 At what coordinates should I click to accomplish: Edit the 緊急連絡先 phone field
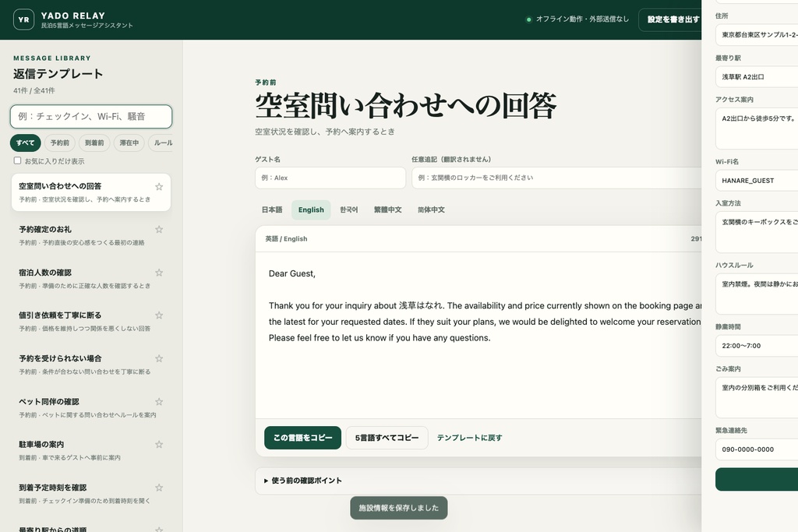[x=756, y=449]
